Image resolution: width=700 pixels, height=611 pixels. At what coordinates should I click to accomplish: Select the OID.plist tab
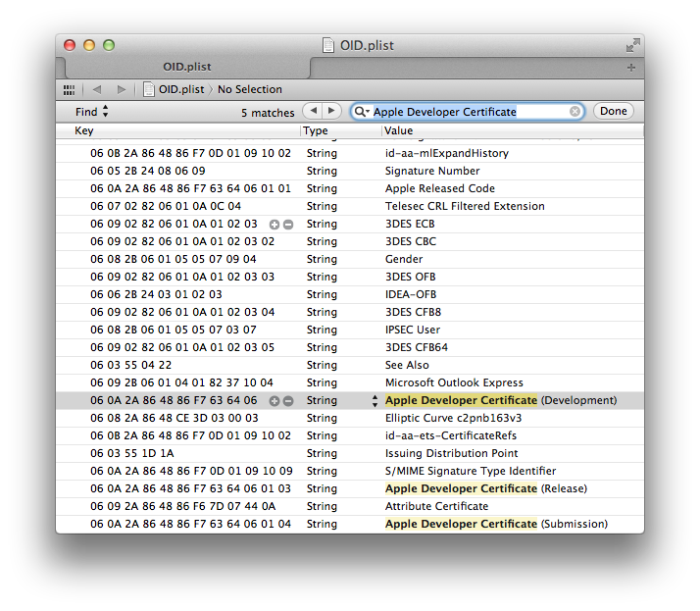[186, 68]
